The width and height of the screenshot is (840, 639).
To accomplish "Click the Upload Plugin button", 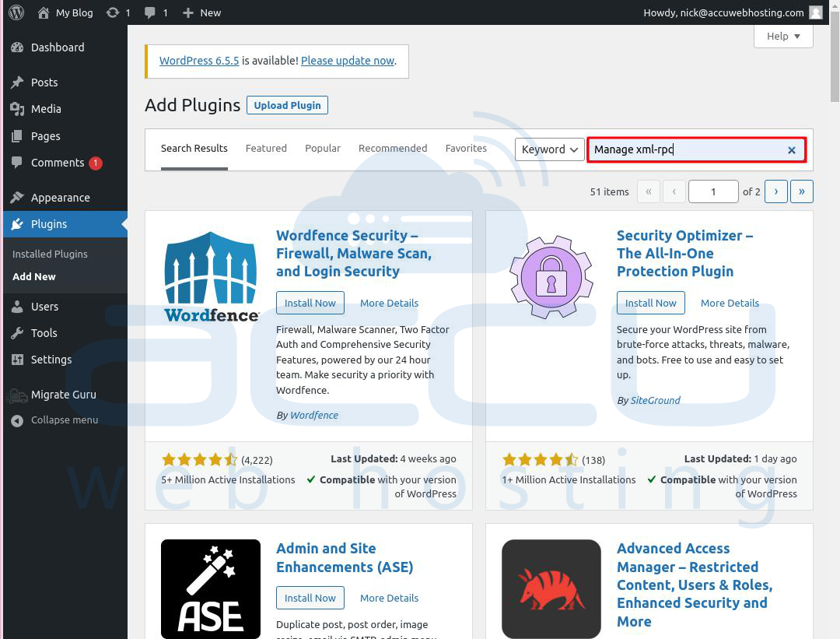I will (287, 105).
